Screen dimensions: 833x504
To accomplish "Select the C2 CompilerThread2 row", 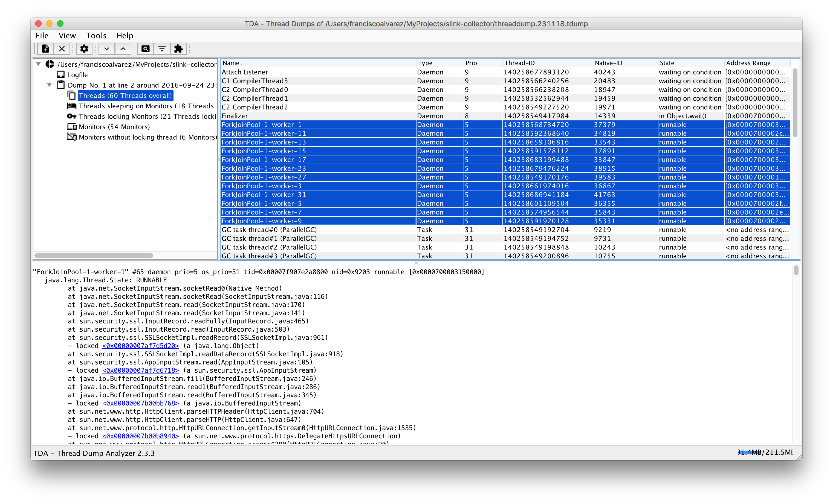I will (505, 107).
